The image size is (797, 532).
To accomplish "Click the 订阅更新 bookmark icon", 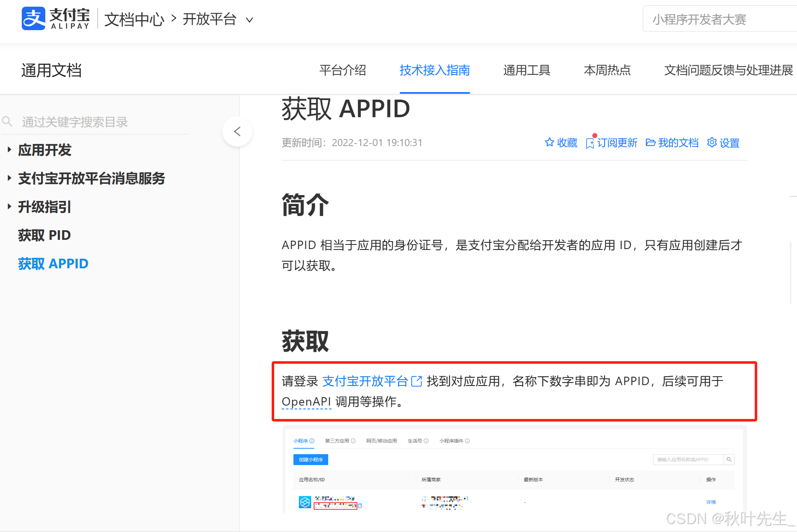I will [590, 143].
